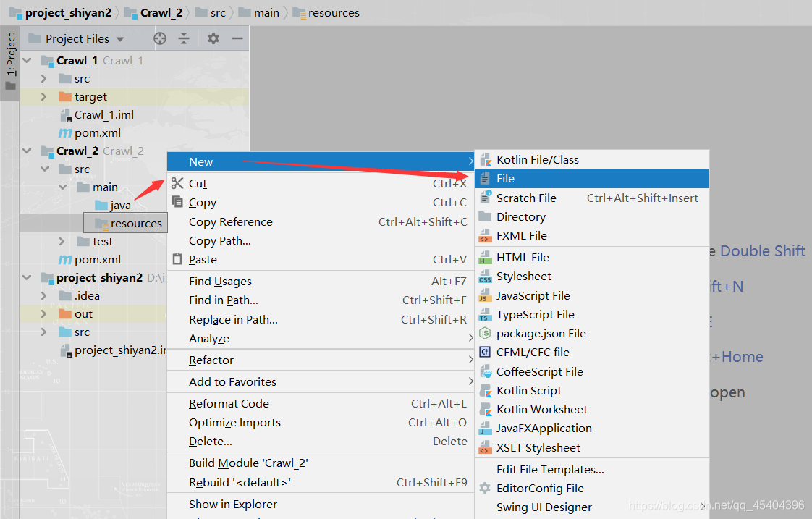Click src breadcrumb in navigation bar
Image resolution: width=812 pixels, height=519 pixels.
(211, 13)
